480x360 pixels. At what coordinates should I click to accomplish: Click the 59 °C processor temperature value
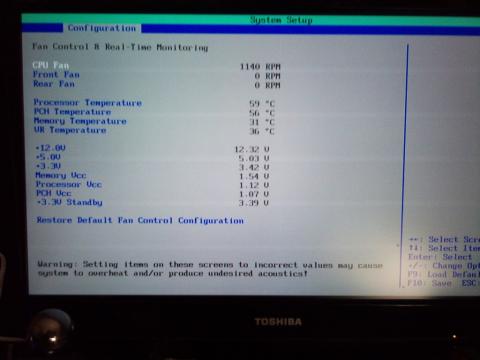click(x=262, y=104)
